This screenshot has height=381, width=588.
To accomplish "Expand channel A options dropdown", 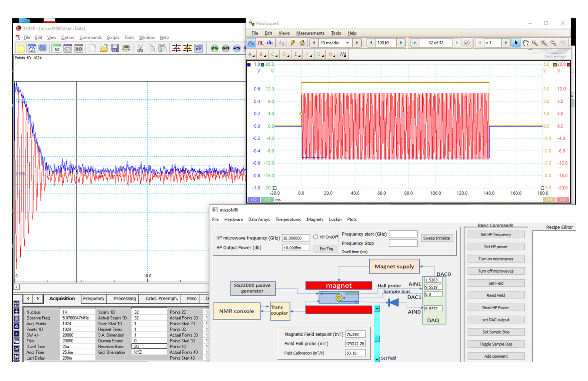I will tap(251, 55).
